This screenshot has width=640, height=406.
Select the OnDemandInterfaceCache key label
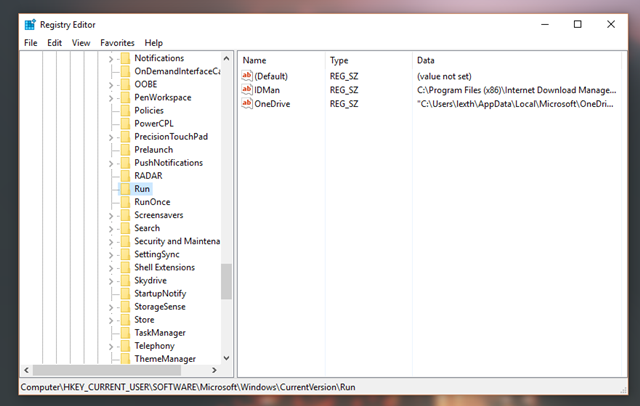click(178, 71)
